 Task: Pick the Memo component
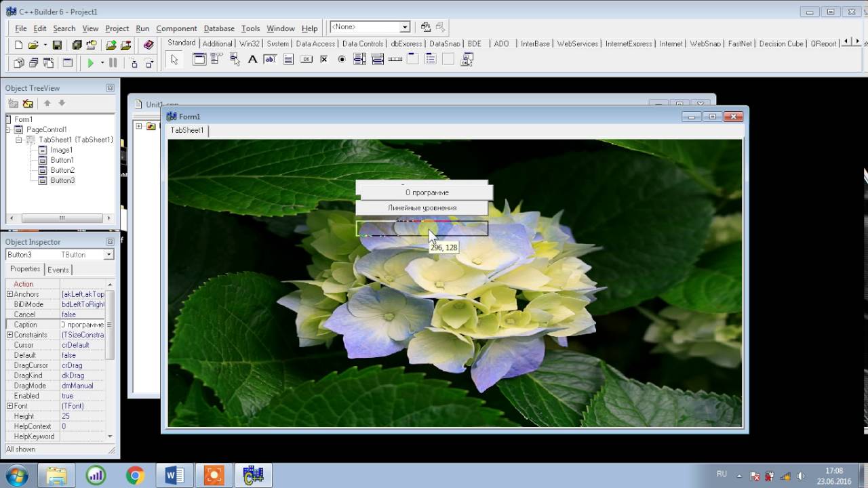coord(288,60)
